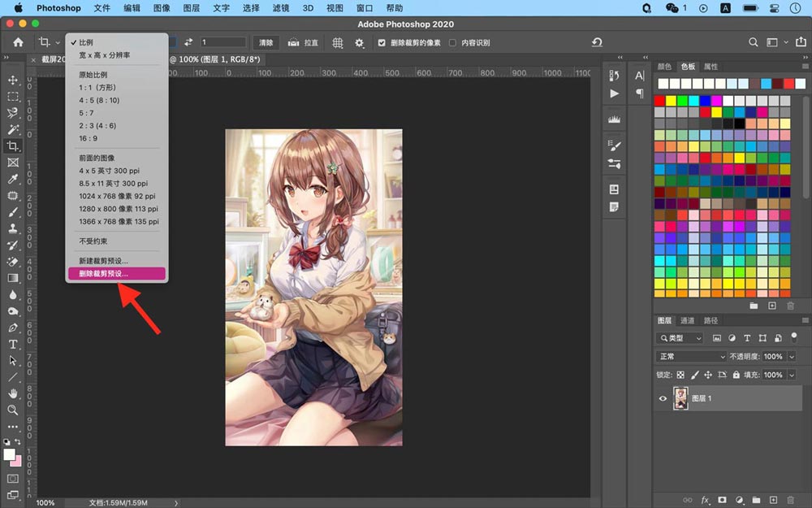Select the Clone Stamp tool
Image resolution: width=812 pixels, height=508 pixels.
pyautogui.click(x=13, y=228)
